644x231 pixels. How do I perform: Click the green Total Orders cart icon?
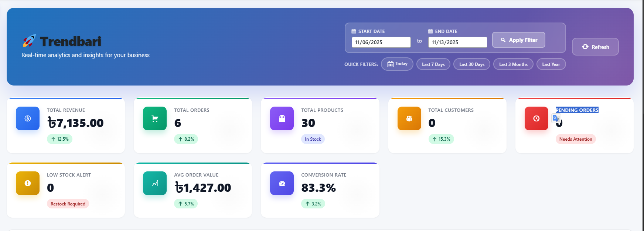pyautogui.click(x=155, y=118)
